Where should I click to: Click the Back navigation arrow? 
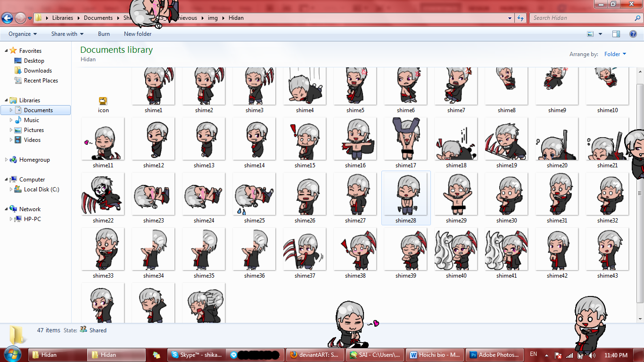pyautogui.click(x=7, y=18)
